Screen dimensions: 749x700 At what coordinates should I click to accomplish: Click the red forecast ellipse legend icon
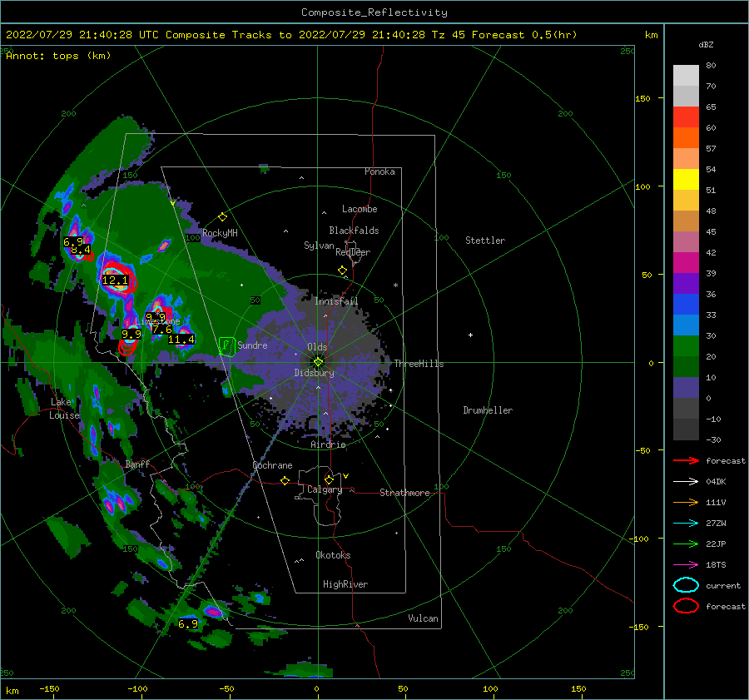[x=686, y=606]
